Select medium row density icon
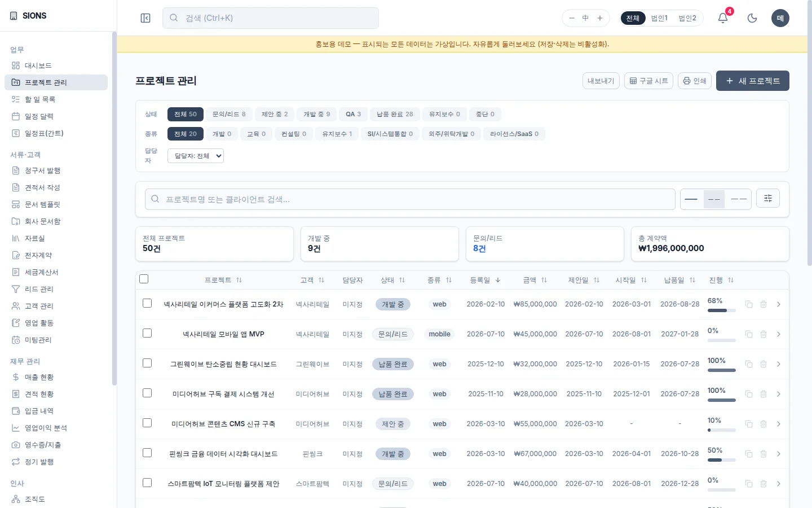 [714, 199]
